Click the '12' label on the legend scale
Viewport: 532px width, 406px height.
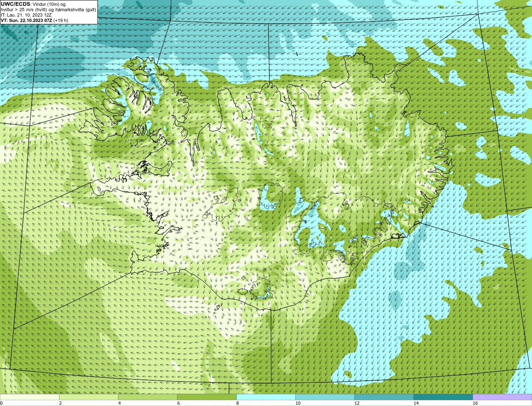pyautogui.click(x=357, y=403)
